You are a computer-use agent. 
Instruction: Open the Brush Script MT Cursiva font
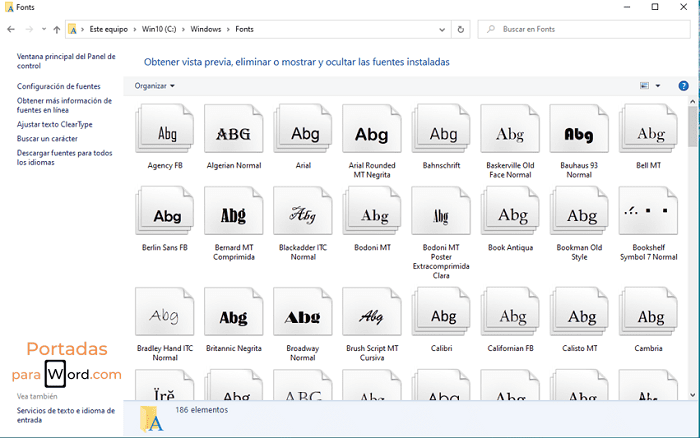[371, 317]
